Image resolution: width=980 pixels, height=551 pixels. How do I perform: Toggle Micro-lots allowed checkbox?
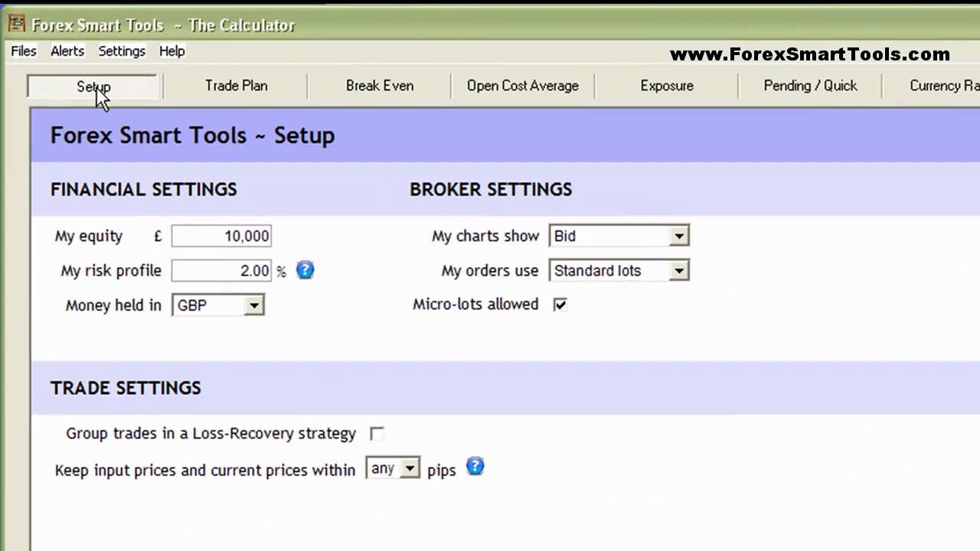[x=560, y=305]
